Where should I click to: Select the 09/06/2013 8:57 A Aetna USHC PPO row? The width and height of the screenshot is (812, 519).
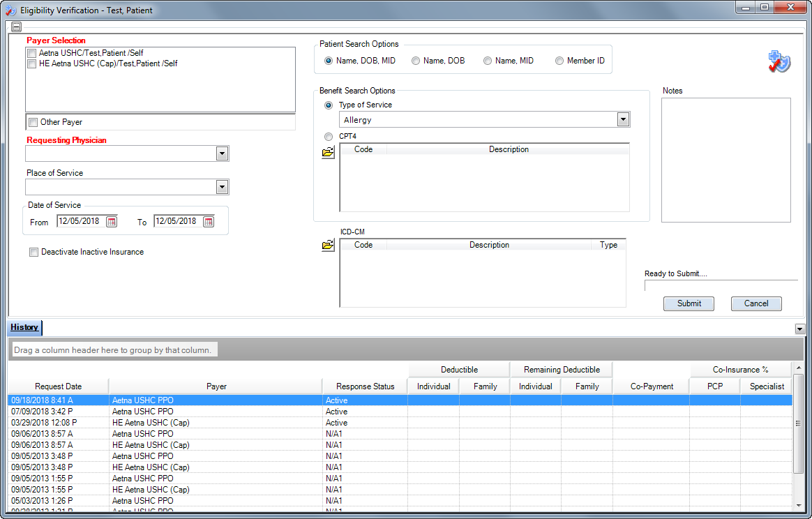coord(400,434)
